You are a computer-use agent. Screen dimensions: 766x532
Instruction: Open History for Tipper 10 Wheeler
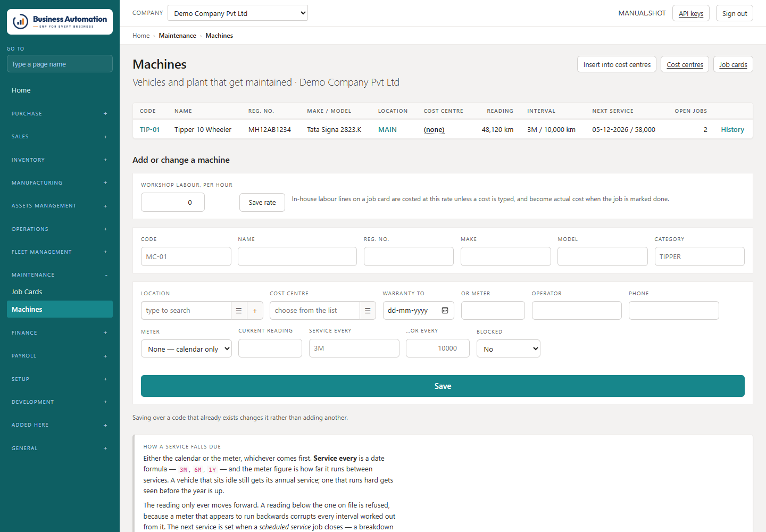(732, 130)
